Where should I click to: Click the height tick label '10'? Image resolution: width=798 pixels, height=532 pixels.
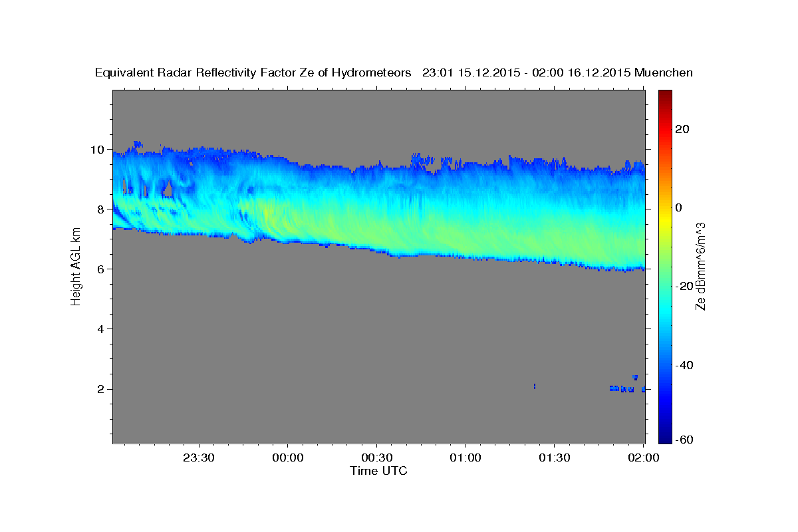[99, 150]
